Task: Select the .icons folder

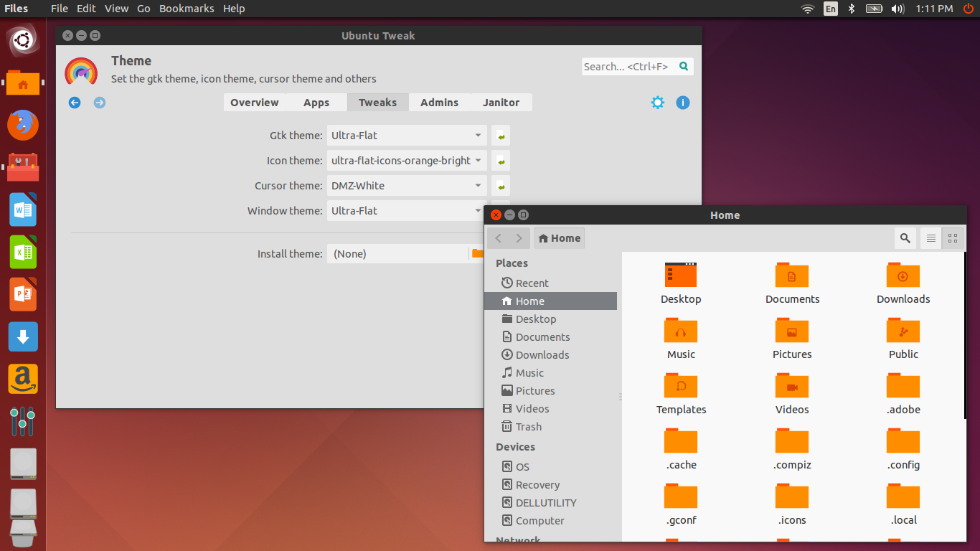Action: click(x=792, y=496)
